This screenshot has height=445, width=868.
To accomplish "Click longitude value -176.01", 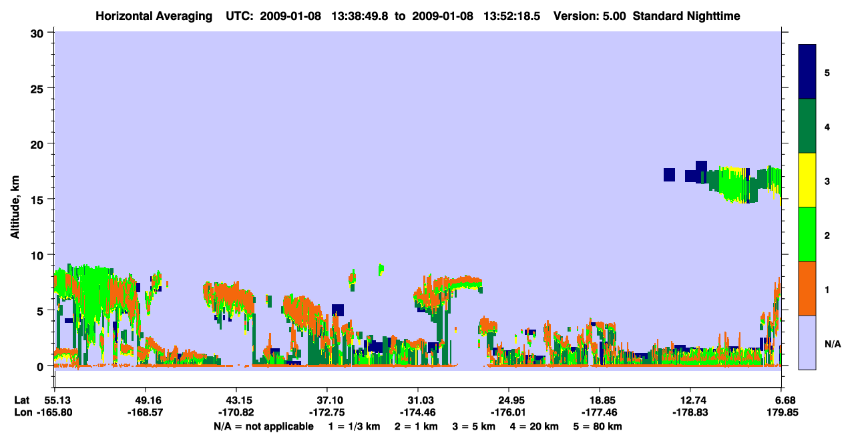I will click(x=509, y=412).
